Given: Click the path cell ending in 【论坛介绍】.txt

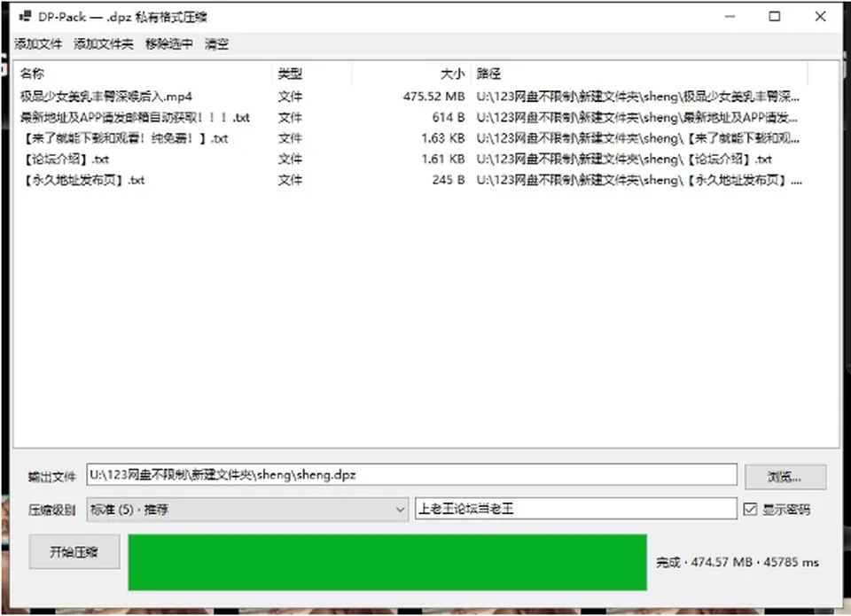Looking at the screenshot, I should (x=624, y=160).
